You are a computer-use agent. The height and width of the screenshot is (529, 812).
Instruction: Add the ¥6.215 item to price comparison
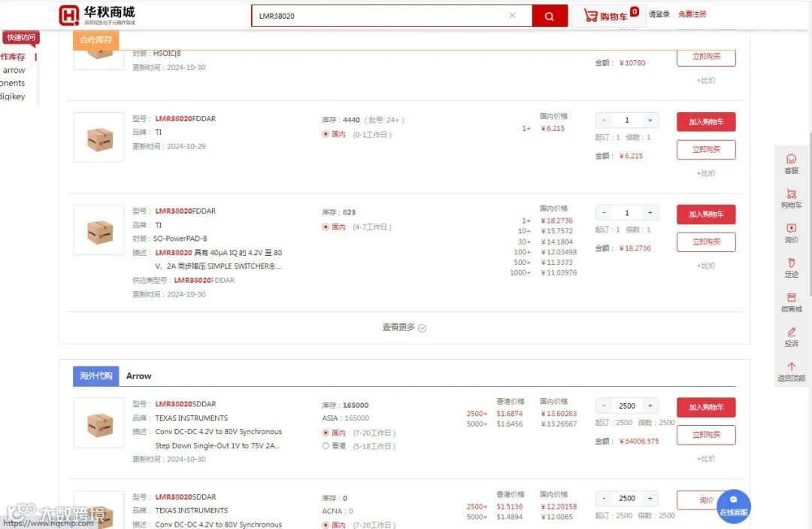706,173
